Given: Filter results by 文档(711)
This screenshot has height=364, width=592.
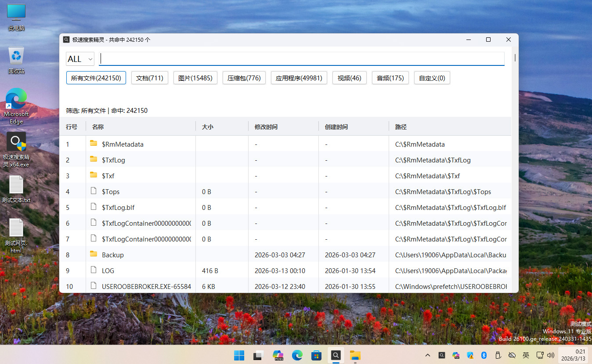Looking at the screenshot, I should point(150,78).
